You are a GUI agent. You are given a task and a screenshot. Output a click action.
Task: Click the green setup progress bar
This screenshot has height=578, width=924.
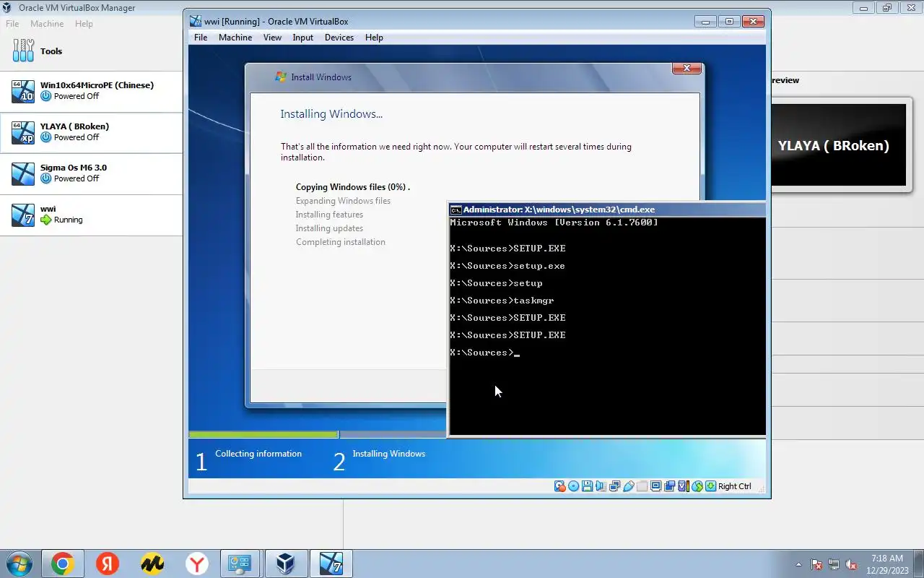point(263,435)
